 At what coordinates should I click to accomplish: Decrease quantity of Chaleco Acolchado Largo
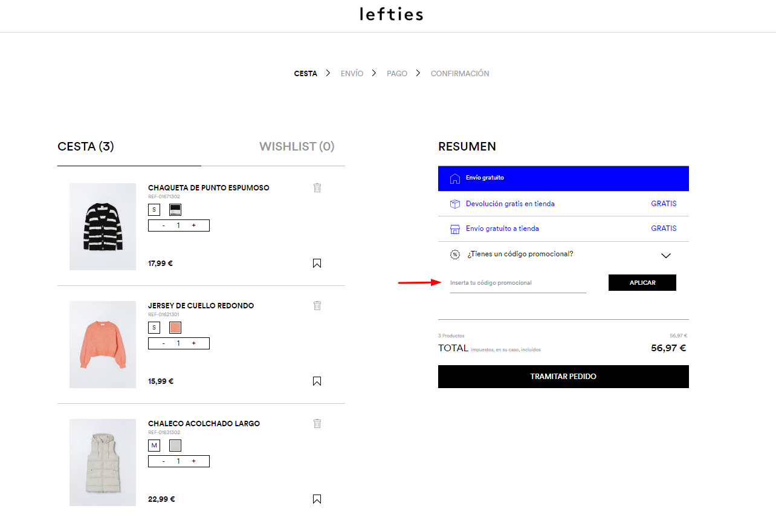point(164,461)
